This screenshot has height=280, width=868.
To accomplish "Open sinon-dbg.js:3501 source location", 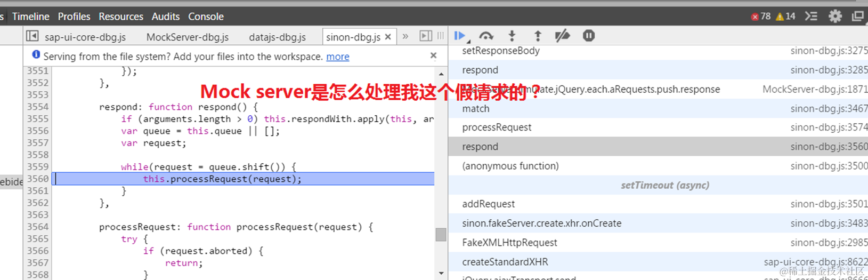I will (x=829, y=204).
